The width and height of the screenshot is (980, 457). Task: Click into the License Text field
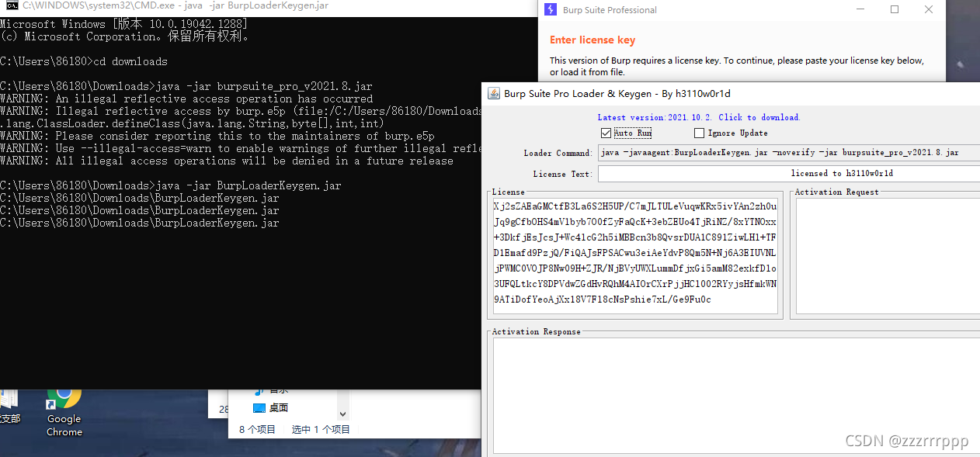(789, 174)
